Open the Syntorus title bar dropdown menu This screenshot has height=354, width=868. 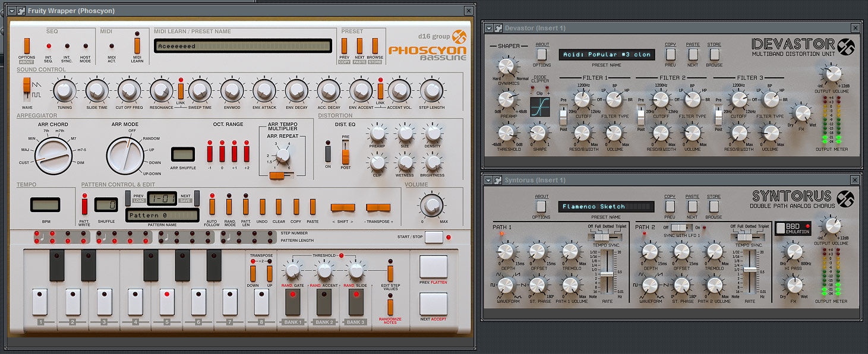coord(489,180)
